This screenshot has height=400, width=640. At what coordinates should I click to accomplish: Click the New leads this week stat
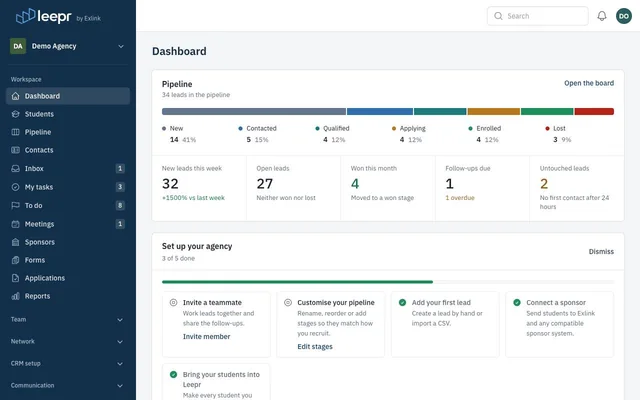coord(199,188)
